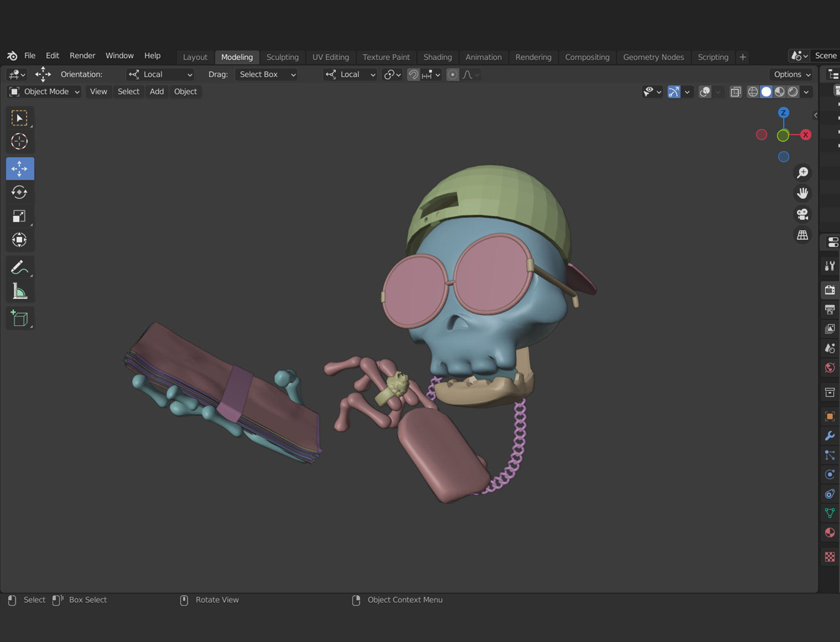840x642 pixels.
Task: Open Drag Select Box dropdown
Action: click(x=266, y=75)
